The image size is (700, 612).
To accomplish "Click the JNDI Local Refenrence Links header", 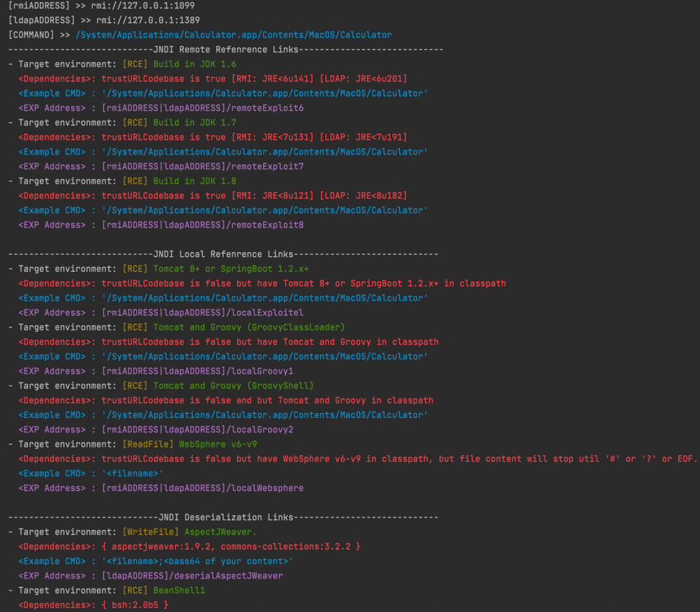I will [224, 254].
